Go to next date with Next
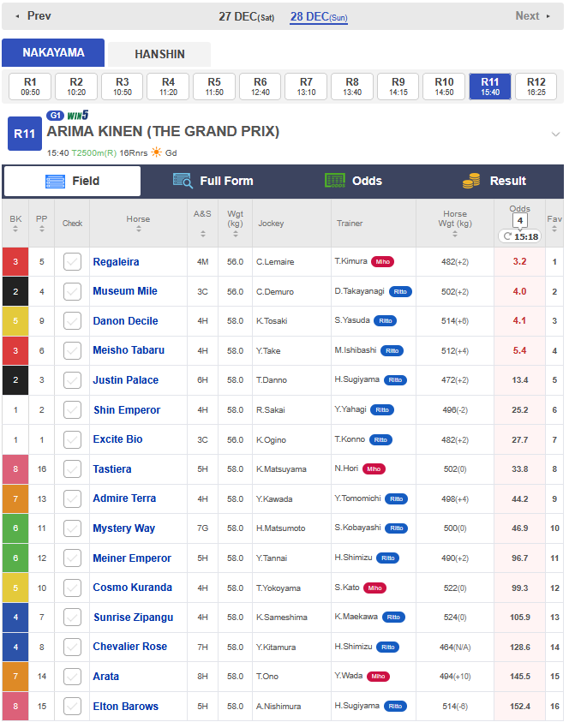The height and width of the screenshot is (728, 569). pos(533,16)
